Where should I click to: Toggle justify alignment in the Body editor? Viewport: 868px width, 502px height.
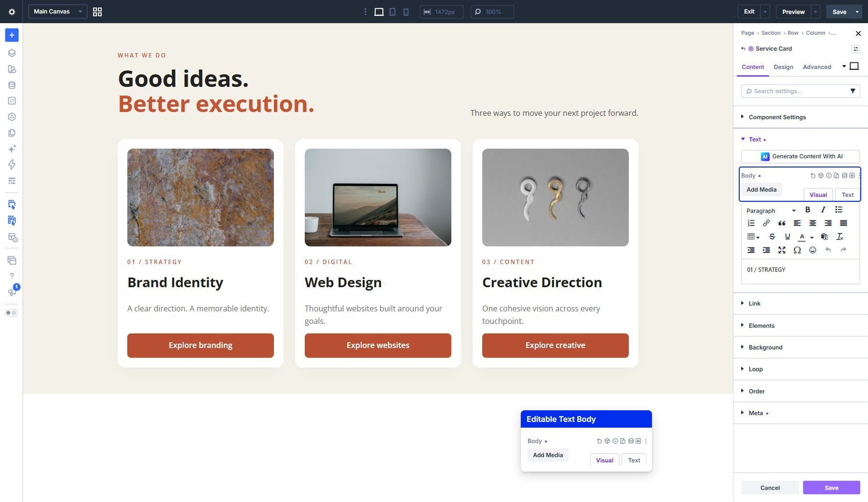pos(843,223)
